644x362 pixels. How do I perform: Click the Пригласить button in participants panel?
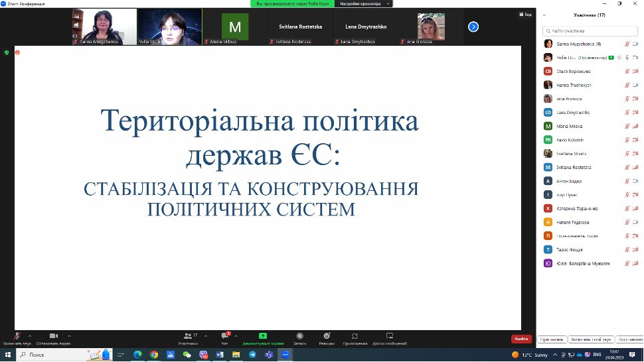(552, 339)
